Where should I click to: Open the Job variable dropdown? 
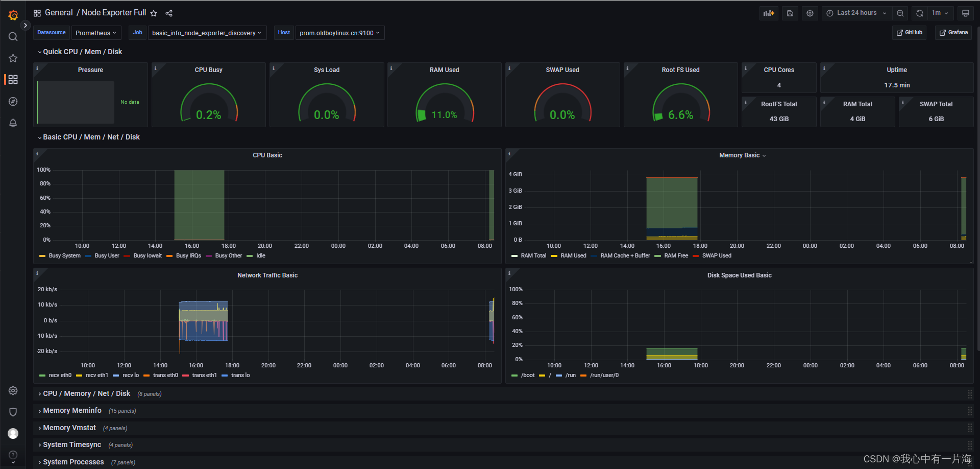[x=207, y=33]
